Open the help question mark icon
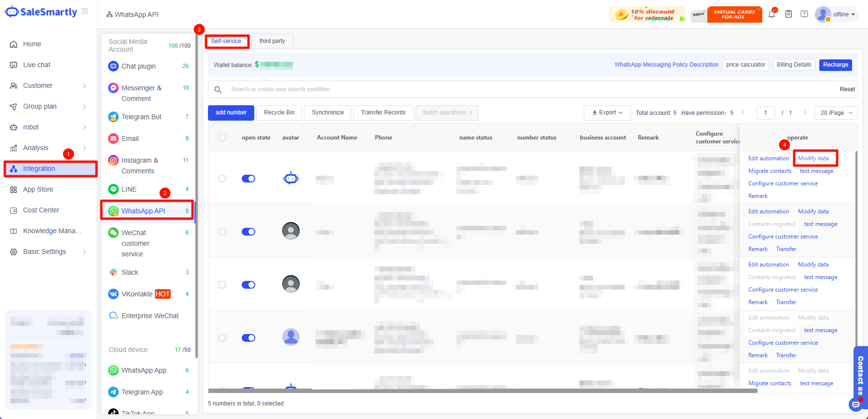Viewport: 868px width, 419px height. 804,14
